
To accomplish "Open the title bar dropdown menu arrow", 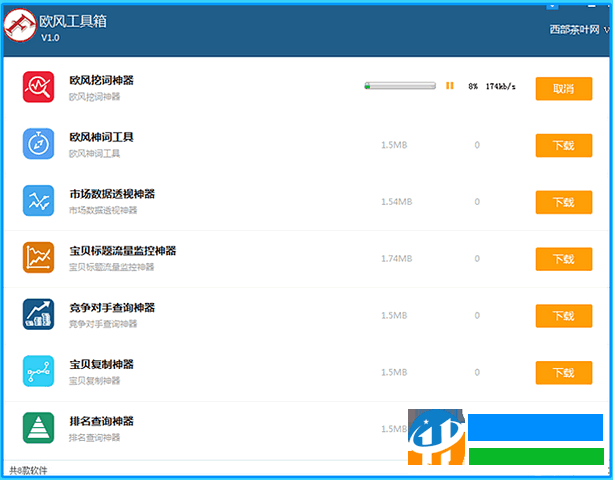I will point(552,6).
